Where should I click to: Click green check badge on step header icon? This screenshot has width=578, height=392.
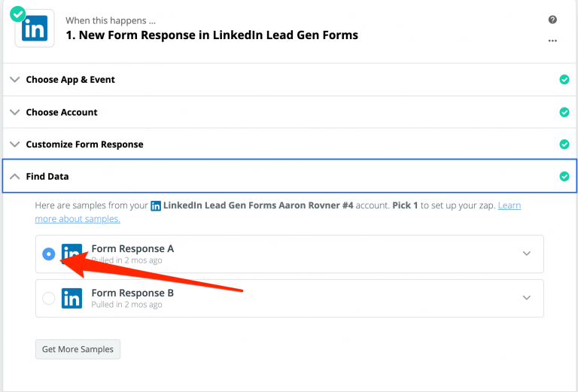point(18,14)
